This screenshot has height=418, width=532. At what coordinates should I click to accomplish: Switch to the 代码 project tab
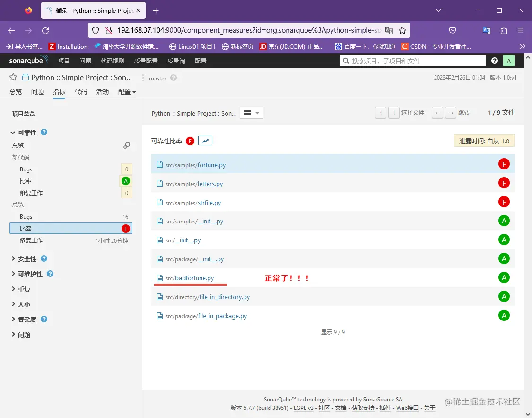[x=81, y=92]
